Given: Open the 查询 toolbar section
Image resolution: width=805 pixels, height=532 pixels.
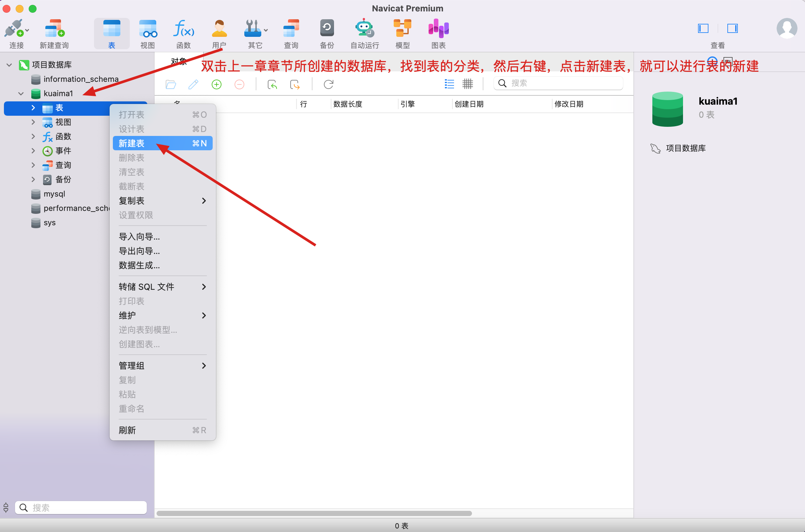Looking at the screenshot, I should pyautogui.click(x=291, y=28).
